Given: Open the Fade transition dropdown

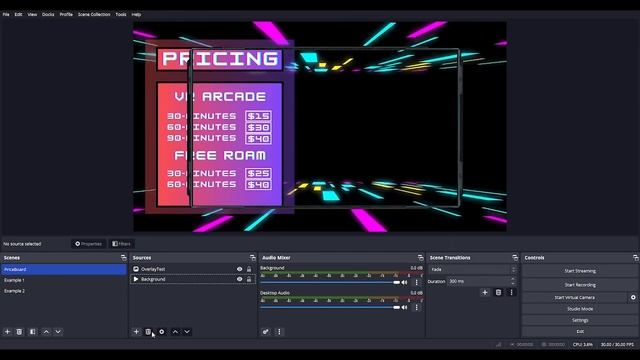Looking at the screenshot, I should click(473, 269).
